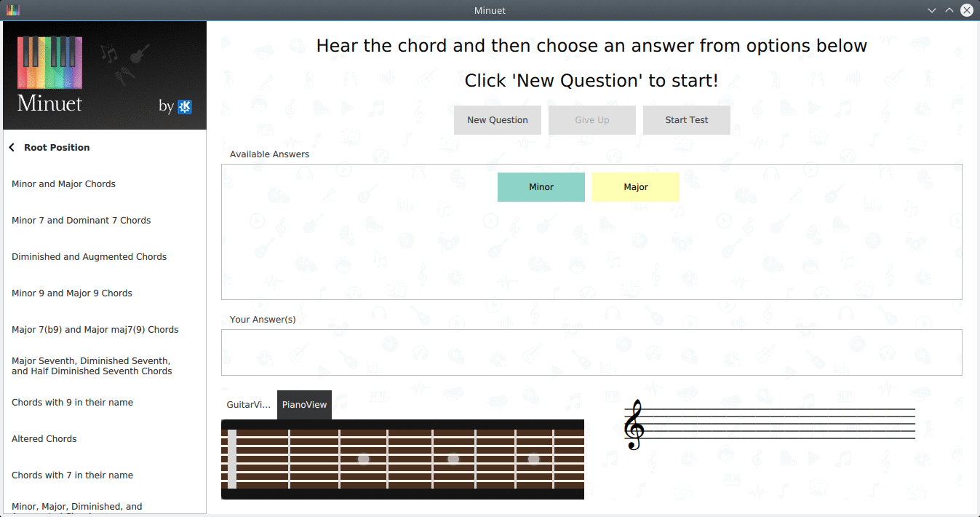The width and height of the screenshot is (980, 517).
Task: Click inside the Your Answer(s) box
Action: [591, 352]
